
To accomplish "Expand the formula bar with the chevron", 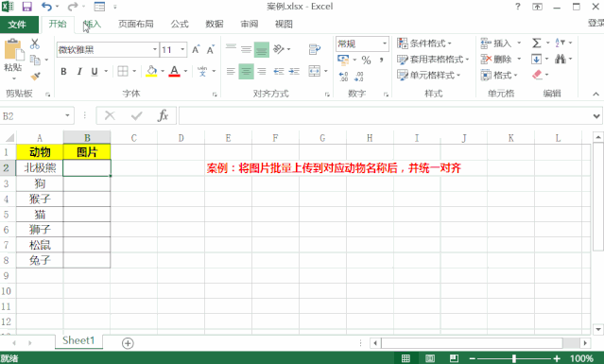I will 596,116.
